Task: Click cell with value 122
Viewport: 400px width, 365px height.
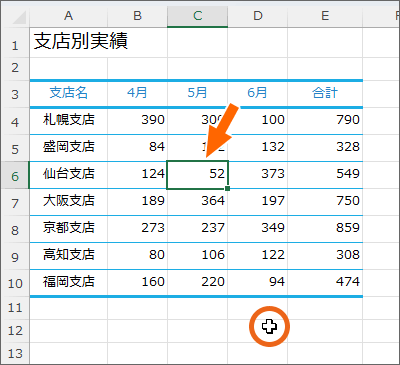Action: (x=258, y=256)
